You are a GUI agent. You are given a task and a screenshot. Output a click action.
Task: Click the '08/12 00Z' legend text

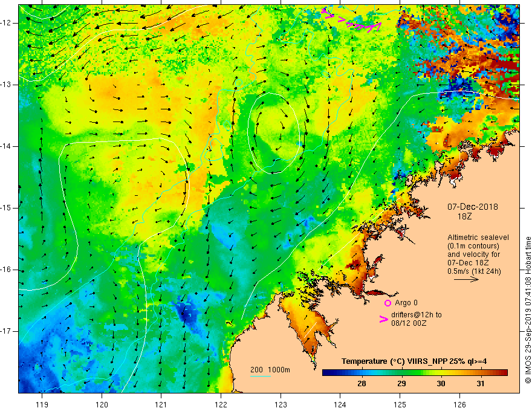coord(409,323)
